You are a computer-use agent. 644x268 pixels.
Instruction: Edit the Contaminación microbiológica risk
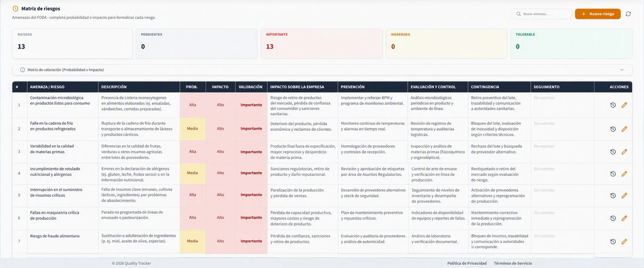click(x=624, y=105)
